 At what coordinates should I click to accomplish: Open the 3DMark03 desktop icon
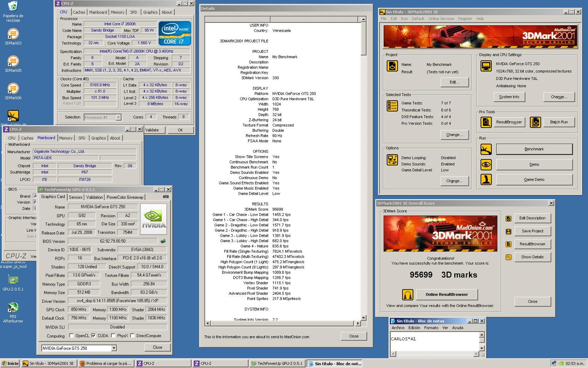tap(13, 37)
